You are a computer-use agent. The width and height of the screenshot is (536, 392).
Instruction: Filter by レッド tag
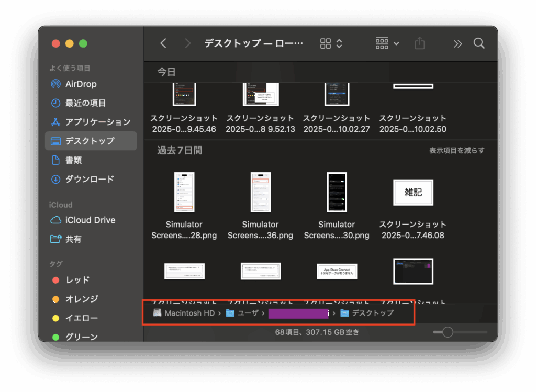91,280
